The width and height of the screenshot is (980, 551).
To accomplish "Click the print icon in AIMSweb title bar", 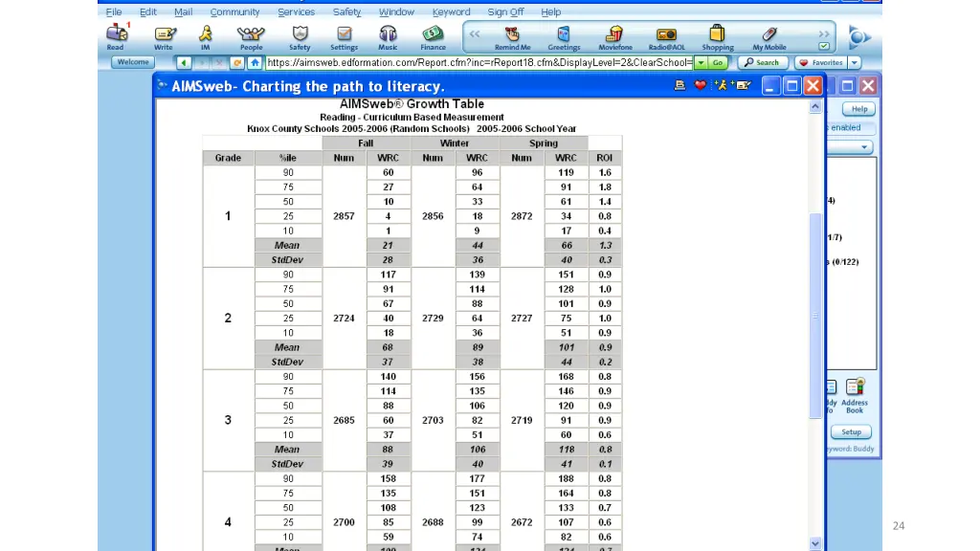I will point(680,85).
